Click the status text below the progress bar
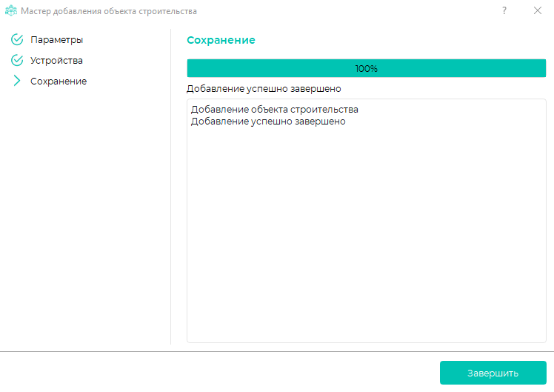This screenshot has height=392, width=554. pos(264,89)
